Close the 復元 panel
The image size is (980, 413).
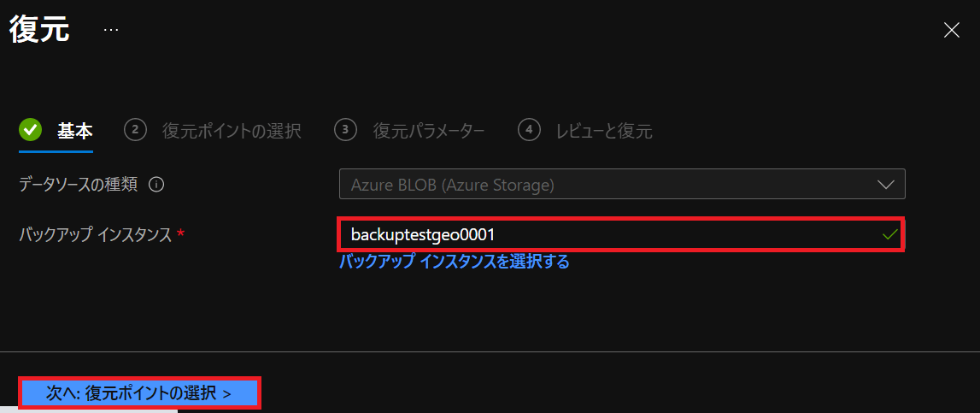951,30
